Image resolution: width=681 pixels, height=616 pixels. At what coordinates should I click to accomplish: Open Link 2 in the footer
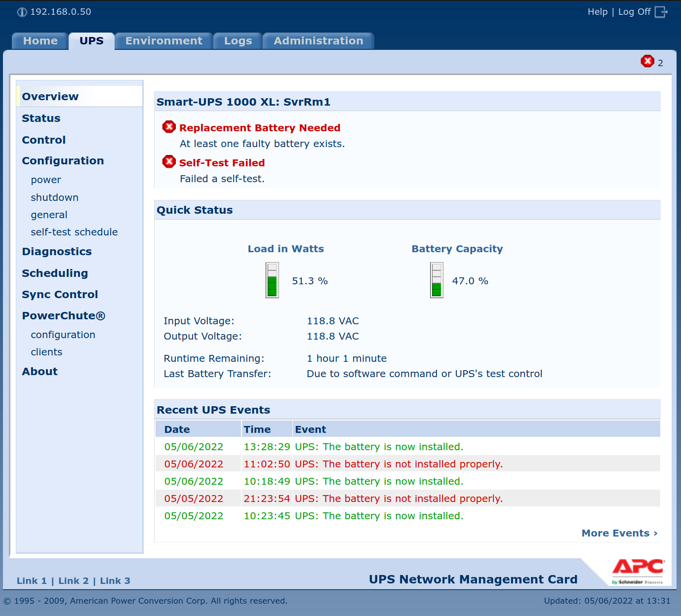(x=74, y=581)
